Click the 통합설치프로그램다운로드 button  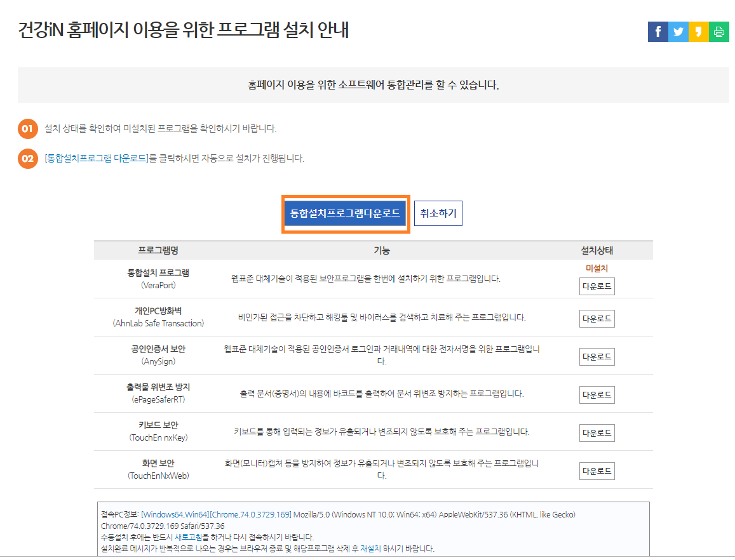[345, 214]
